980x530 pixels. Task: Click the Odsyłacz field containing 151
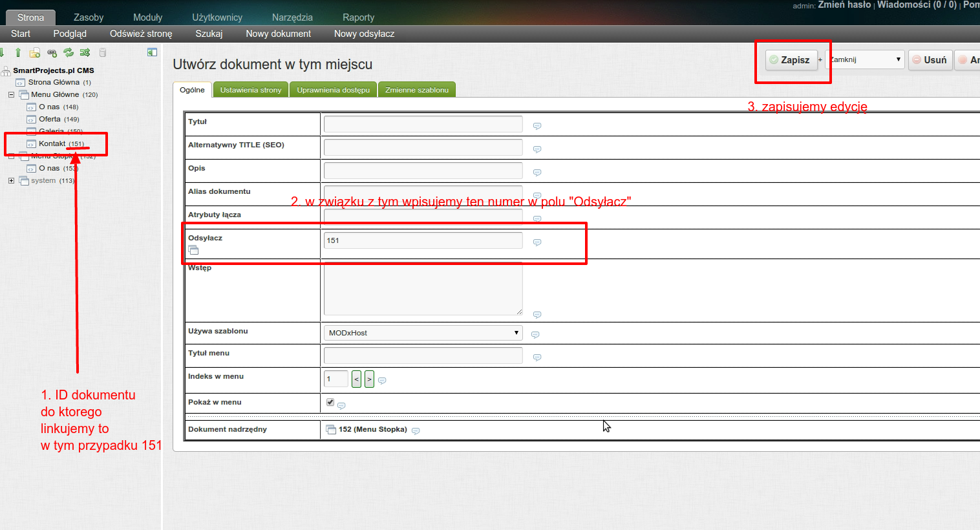423,240
